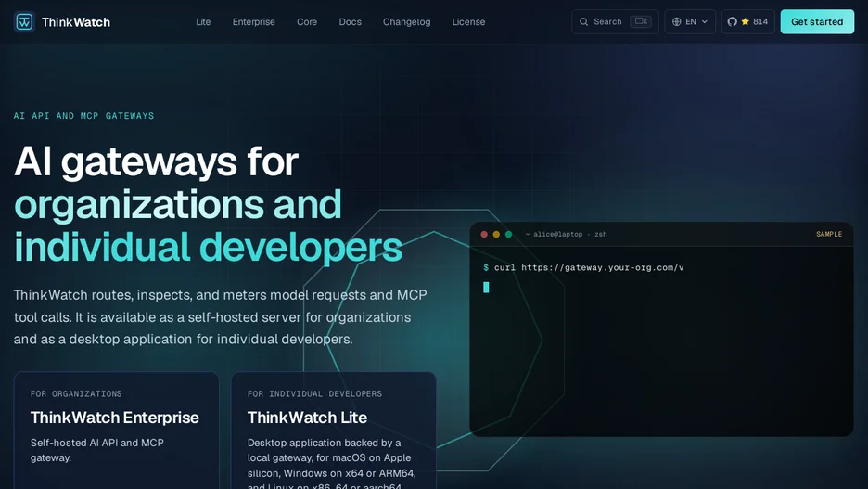Click the alice@laptop zsh terminal title
The width and height of the screenshot is (868, 489).
point(566,234)
